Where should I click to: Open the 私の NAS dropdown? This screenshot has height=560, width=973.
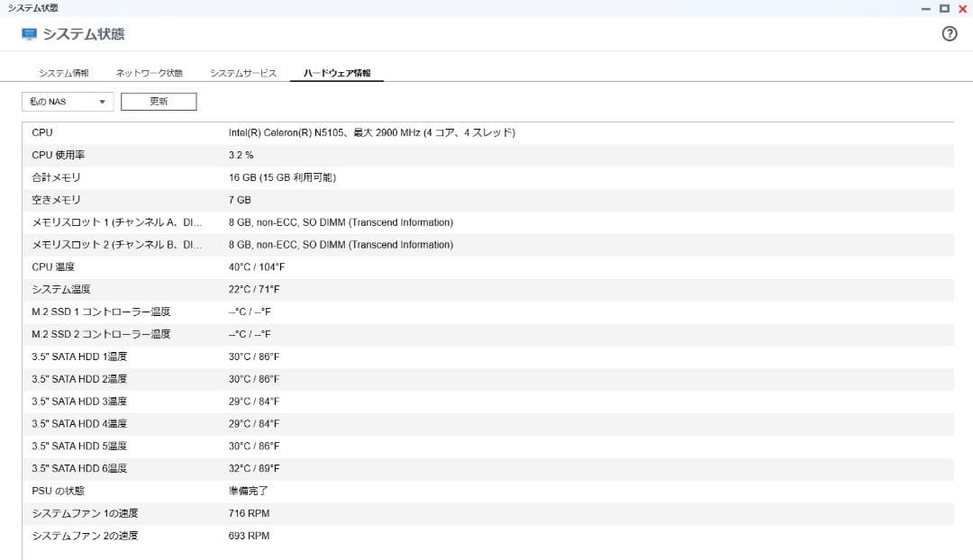tap(68, 102)
